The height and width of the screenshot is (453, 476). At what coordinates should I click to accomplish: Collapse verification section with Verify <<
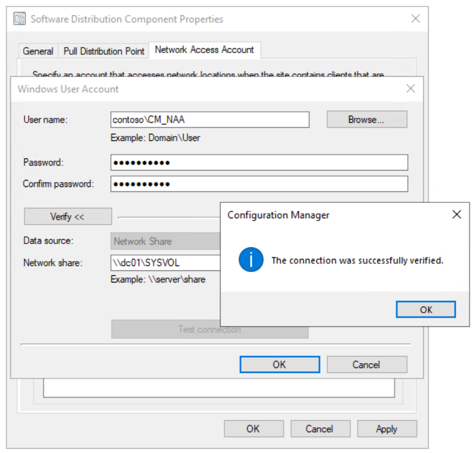click(x=67, y=217)
